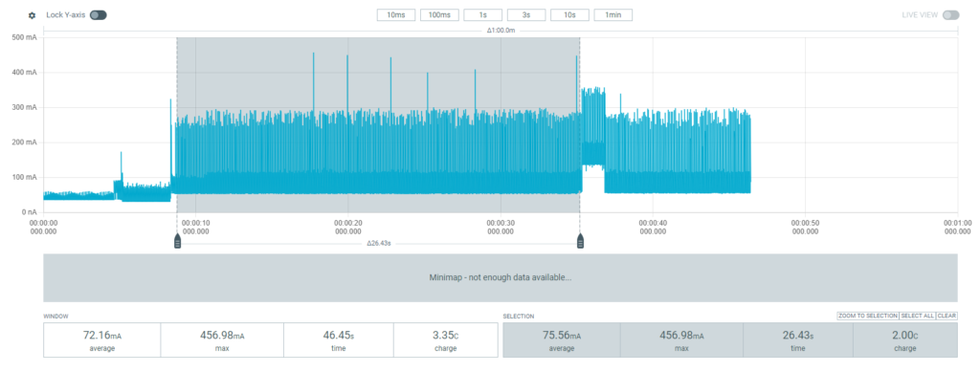Image resolution: width=980 pixels, height=372 pixels.
Task: Click the 00:00:50 time axis label
Action: coord(805,228)
